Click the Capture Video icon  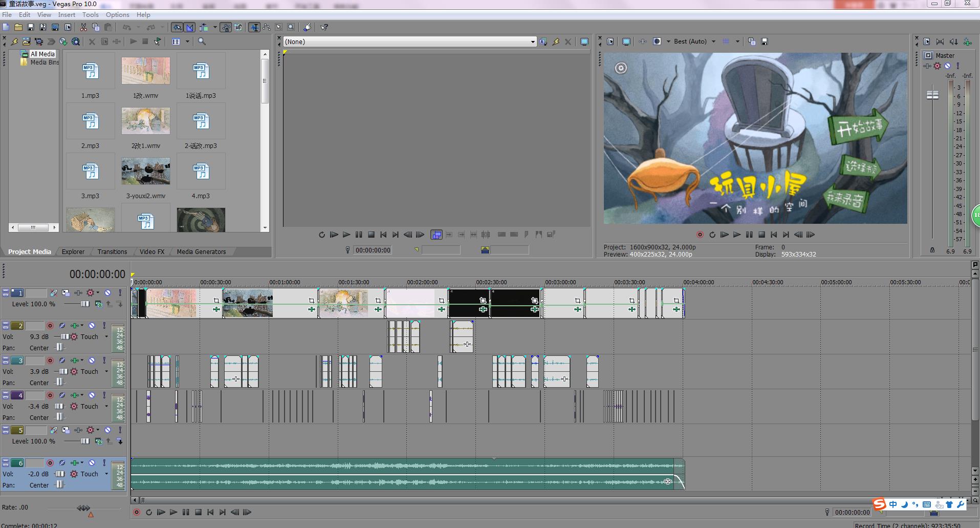pos(39,41)
